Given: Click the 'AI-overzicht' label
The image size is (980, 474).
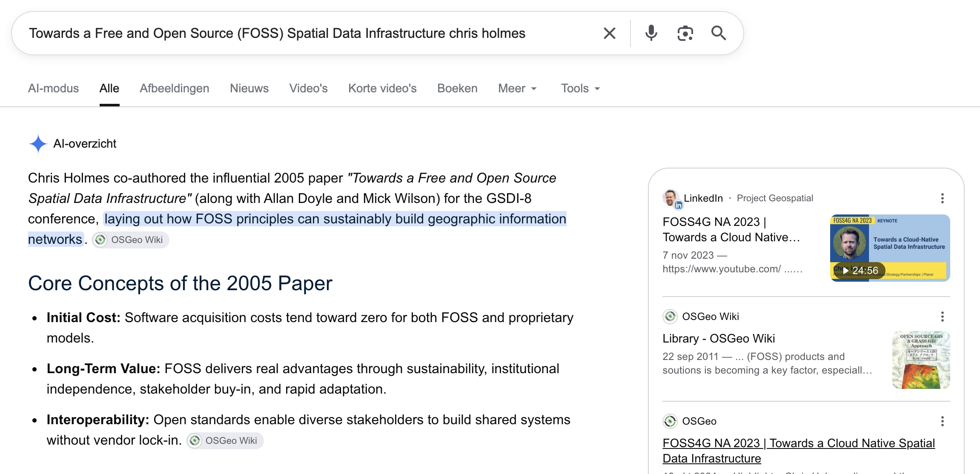Looking at the screenshot, I should [x=85, y=144].
